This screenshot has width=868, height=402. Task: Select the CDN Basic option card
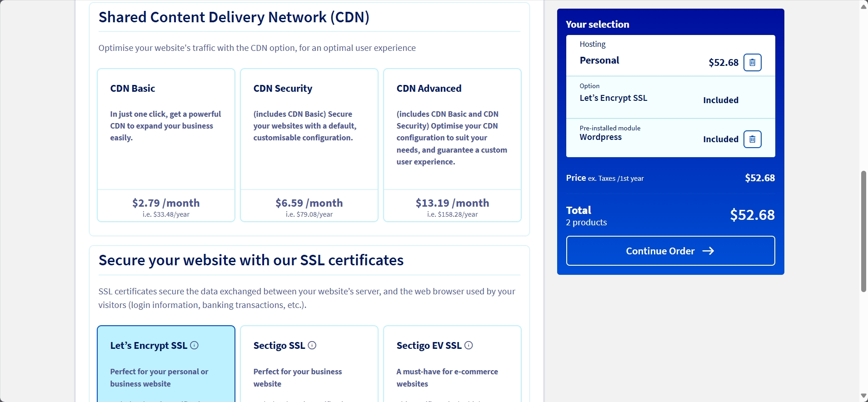point(166,136)
